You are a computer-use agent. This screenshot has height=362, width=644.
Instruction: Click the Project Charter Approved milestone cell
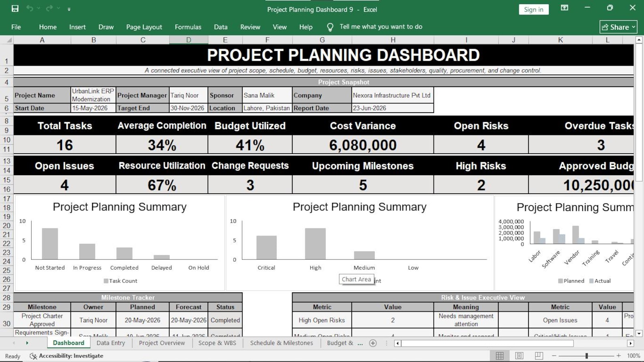[42, 320]
